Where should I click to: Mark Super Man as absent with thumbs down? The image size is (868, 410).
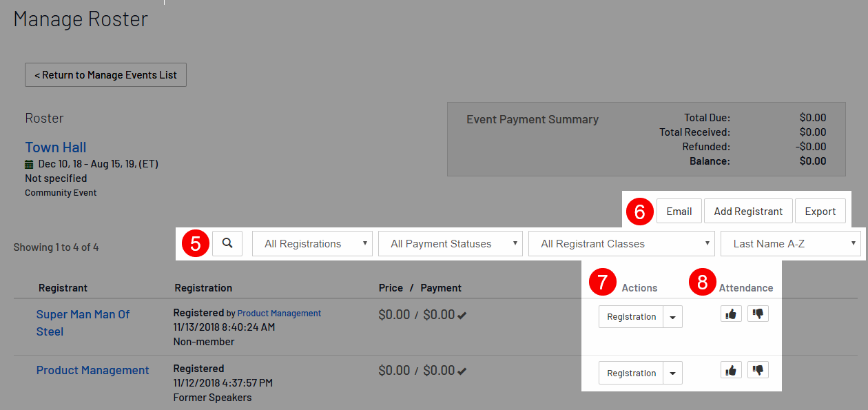[758, 314]
